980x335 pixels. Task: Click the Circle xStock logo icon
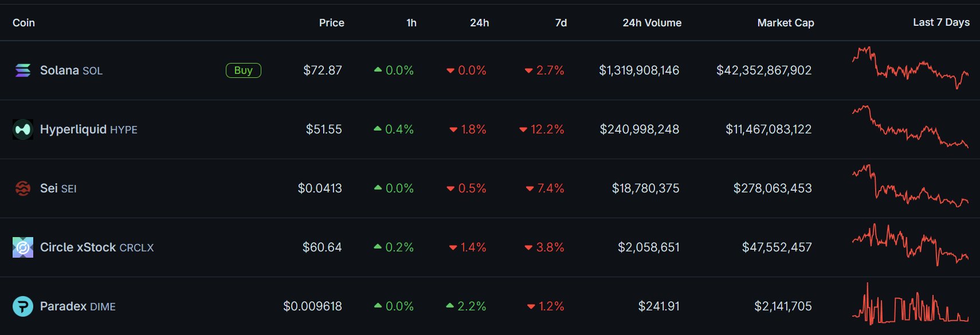pos(23,247)
